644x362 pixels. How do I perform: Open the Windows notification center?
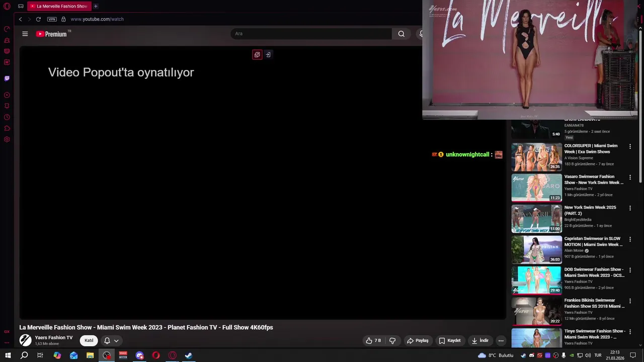pyautogui.click(x=633, y=355)
